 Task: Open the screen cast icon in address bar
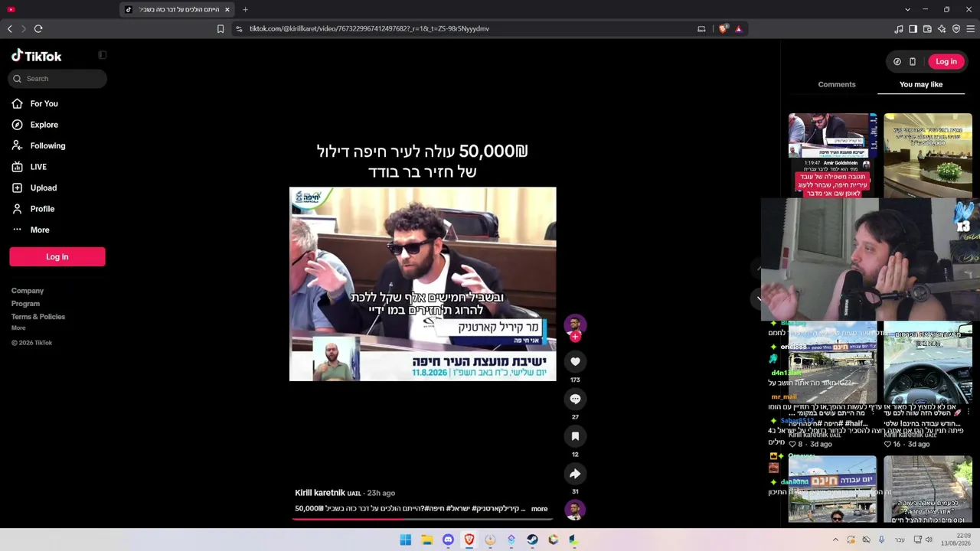pyautogui.click(x=701, y=29)
